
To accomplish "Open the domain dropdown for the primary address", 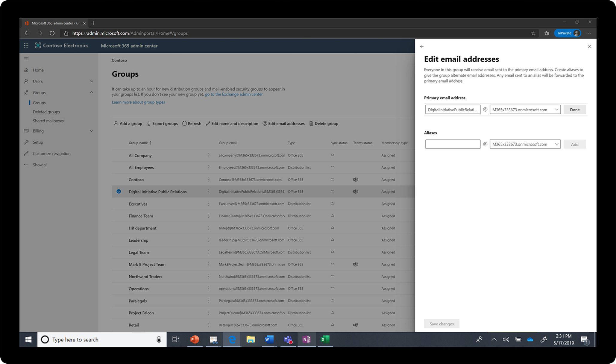I will [556, 109].
